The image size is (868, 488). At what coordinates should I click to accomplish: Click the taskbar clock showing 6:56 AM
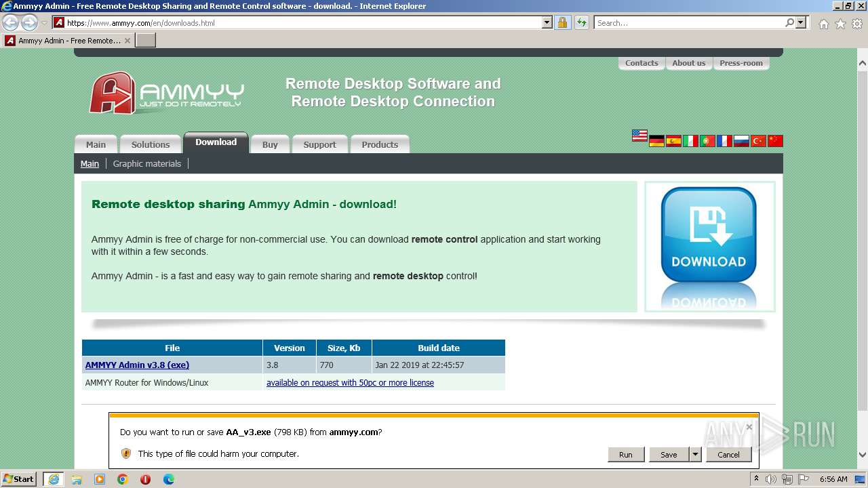pos(833,479)
